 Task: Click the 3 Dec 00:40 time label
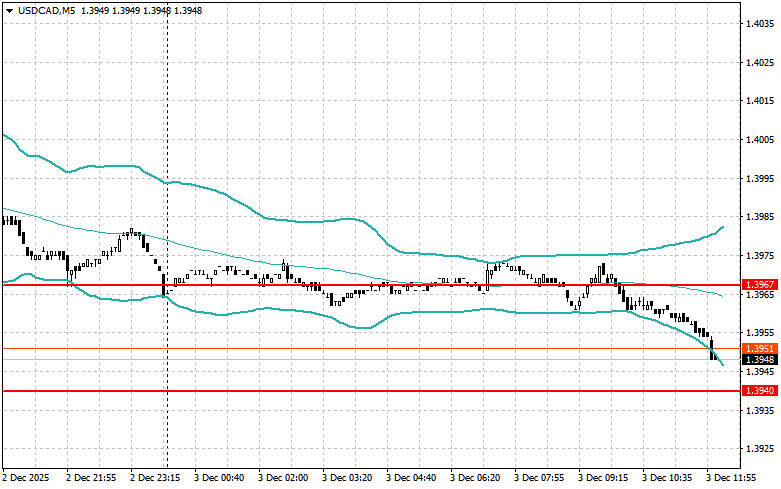pos(219,478)
